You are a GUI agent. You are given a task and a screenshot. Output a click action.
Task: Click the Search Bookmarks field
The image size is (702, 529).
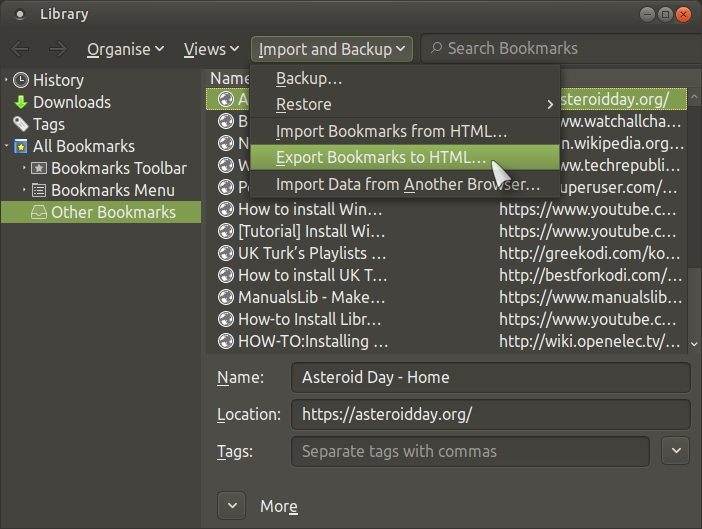pos(561,48)
